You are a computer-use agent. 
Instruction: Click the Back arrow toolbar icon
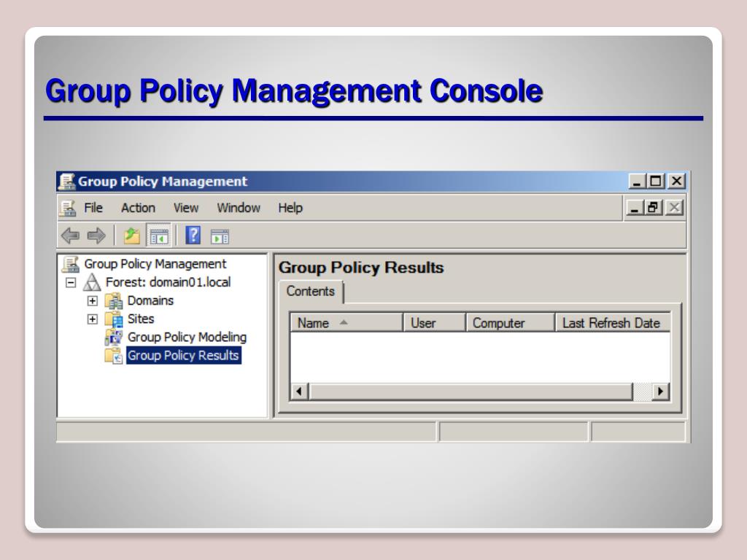click(71, 236)
